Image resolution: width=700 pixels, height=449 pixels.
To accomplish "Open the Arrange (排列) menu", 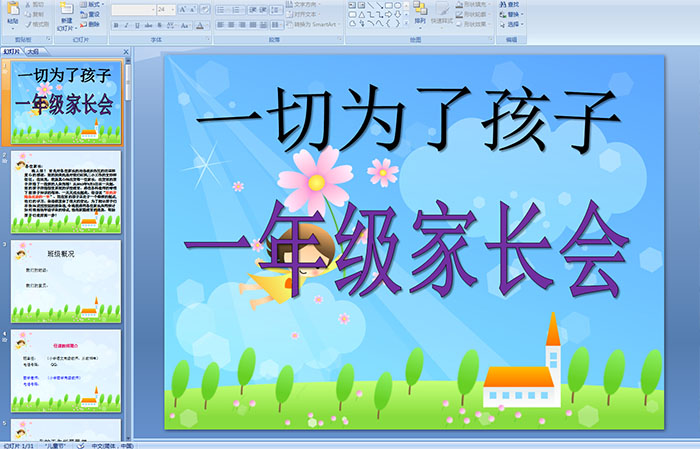I will (x=420, y=13).
